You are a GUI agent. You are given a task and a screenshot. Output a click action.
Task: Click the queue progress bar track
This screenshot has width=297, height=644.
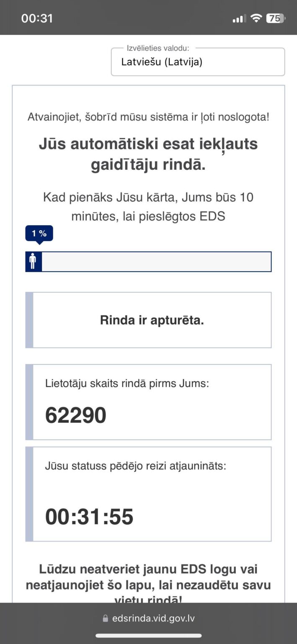(x=148, y=262)
